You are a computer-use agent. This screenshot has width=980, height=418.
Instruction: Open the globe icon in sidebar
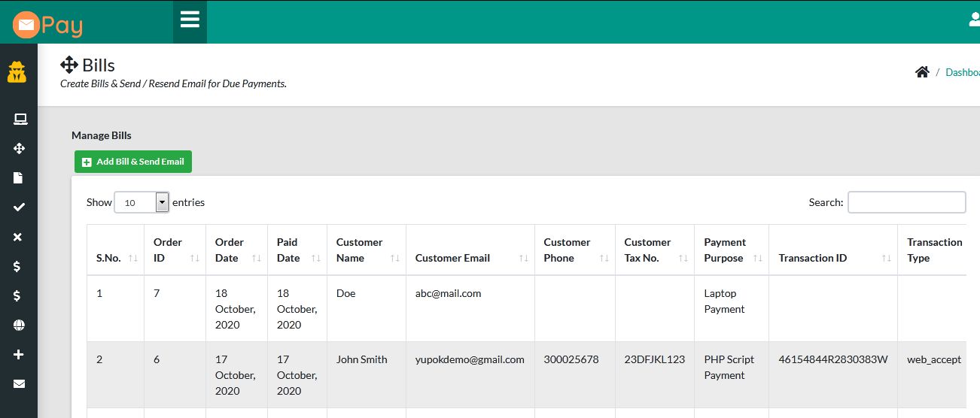pos(20,326)
